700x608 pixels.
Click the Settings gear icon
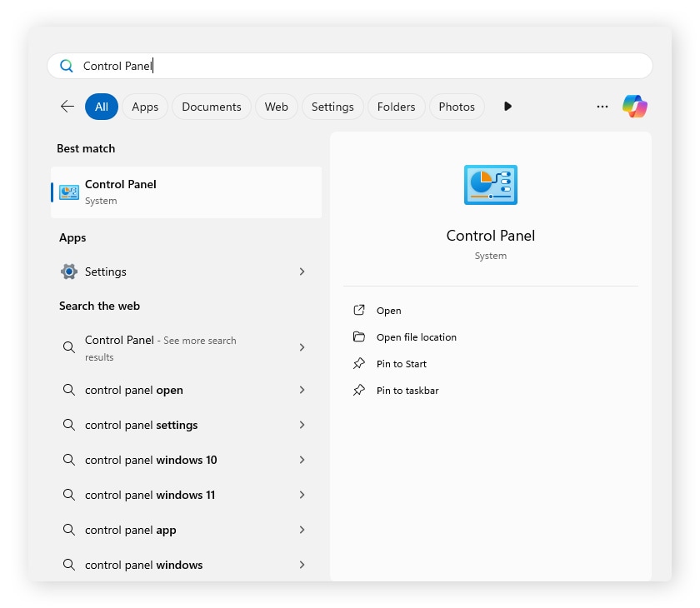69,272
